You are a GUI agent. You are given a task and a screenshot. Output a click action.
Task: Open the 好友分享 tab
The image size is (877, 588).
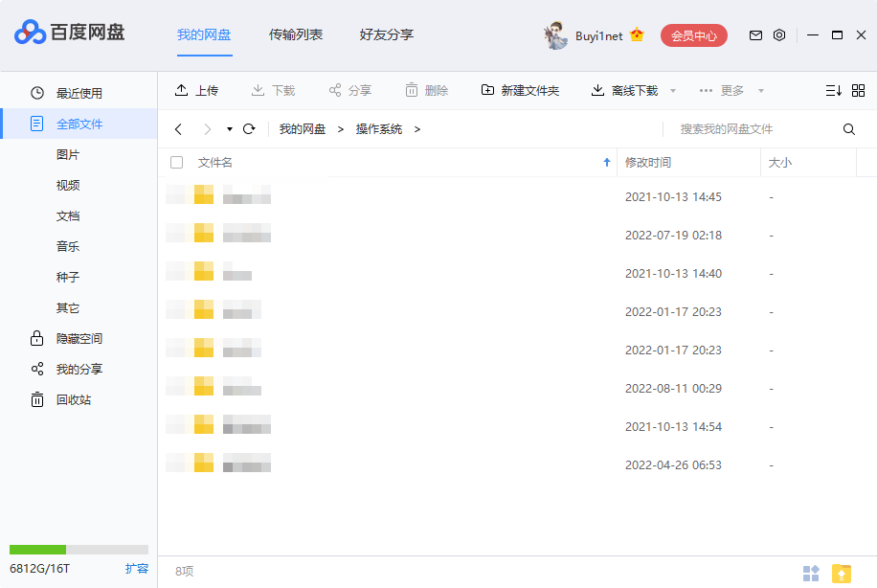tap(386, 34)
